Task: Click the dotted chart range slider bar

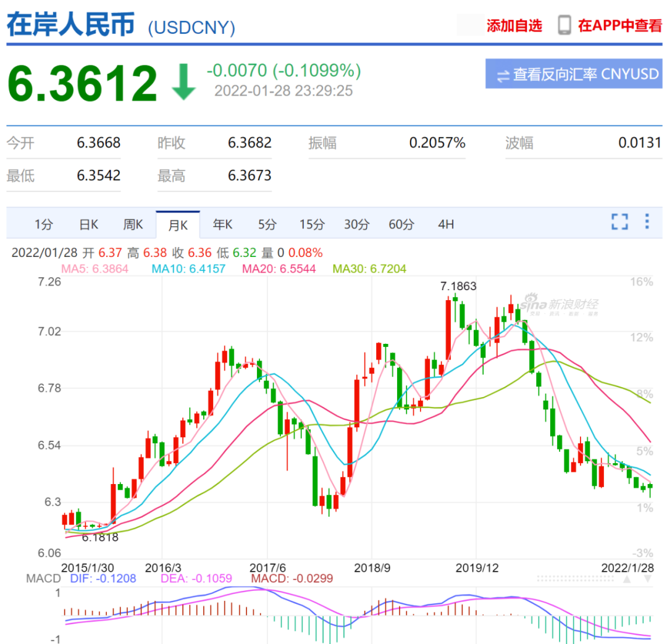Action: 575,579
